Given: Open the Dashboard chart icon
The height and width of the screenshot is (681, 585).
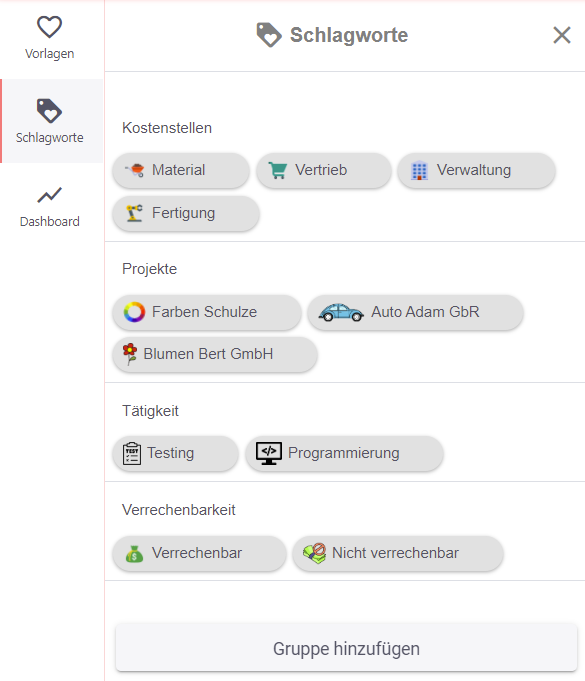Looking at the screenshot, I should pyautogui.click(x=49, y=195).
